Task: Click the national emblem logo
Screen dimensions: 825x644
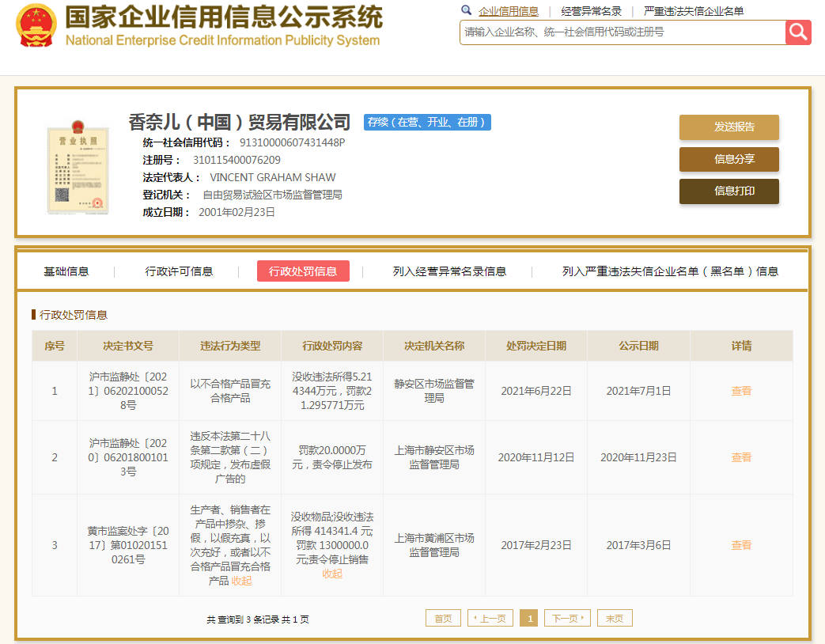Action: 36,26
